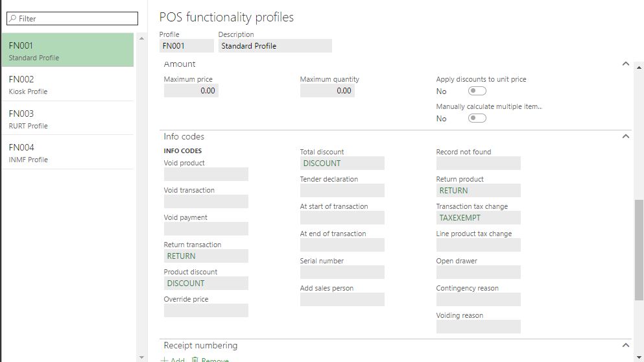This screenshot has width=644, height=362.
Task: Select FN001 Standard Profile entry
Action: coord(68,51)
